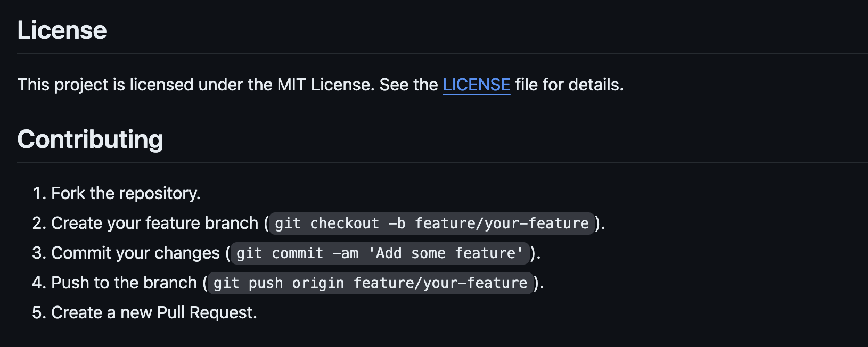Click the 'Commit your changes' text
The width and height of the screenshot is (868, 347).
coord(135,253)
